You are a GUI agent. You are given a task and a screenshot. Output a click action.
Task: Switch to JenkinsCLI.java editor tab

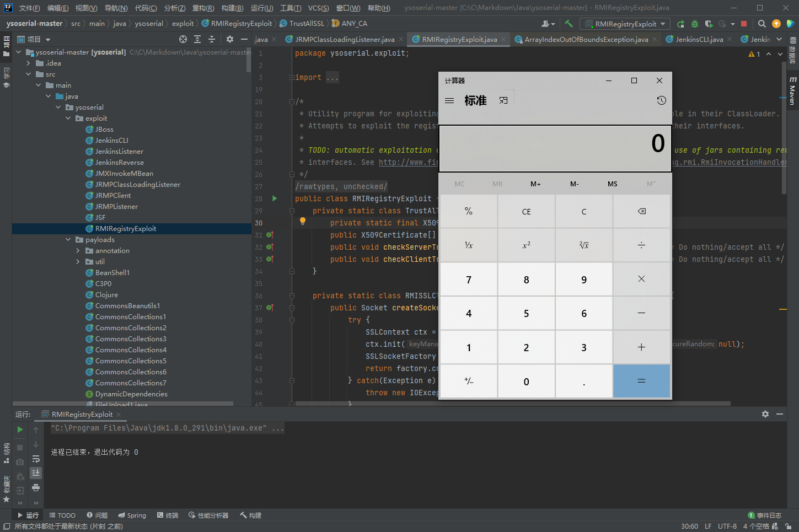699,39
